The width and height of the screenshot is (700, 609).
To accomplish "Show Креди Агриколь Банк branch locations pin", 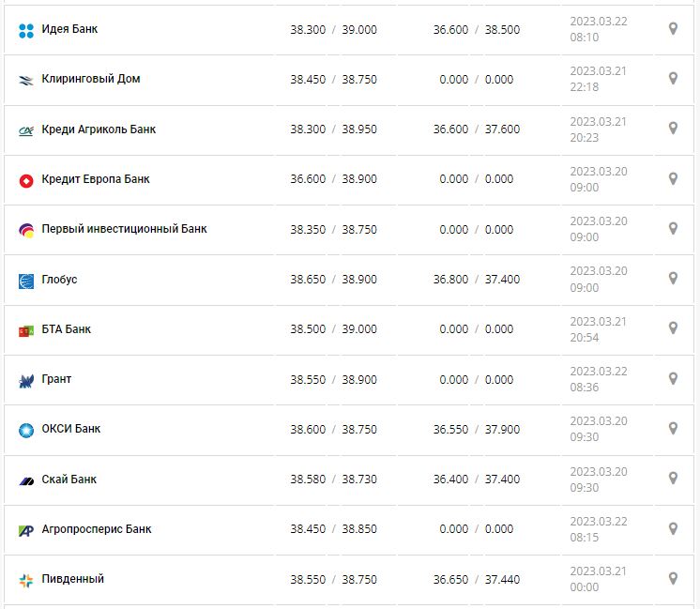I will [x=673, y=129].
